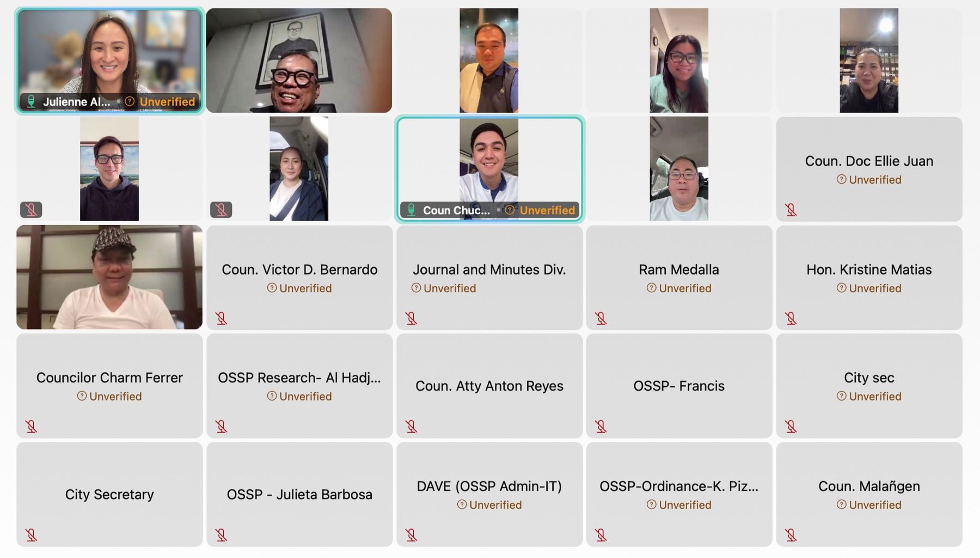
Task: Click Unverified label under City sec tile
Action: click(875, 396)
